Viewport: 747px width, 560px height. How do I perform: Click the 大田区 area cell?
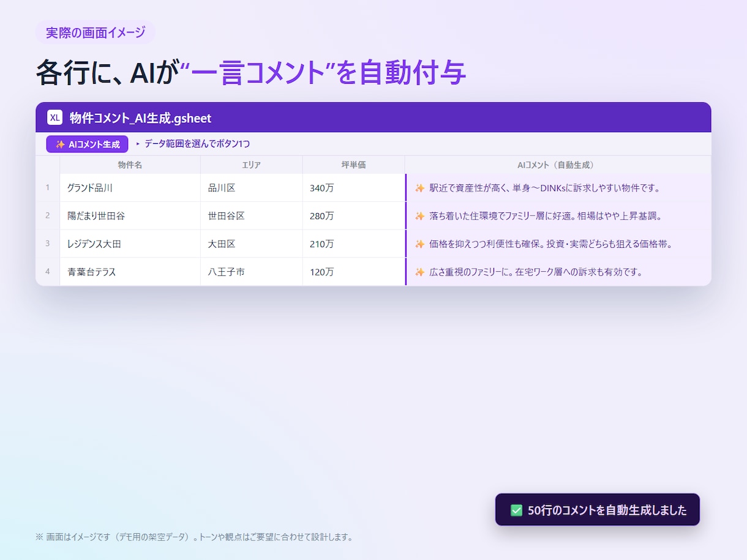(251, 244)
